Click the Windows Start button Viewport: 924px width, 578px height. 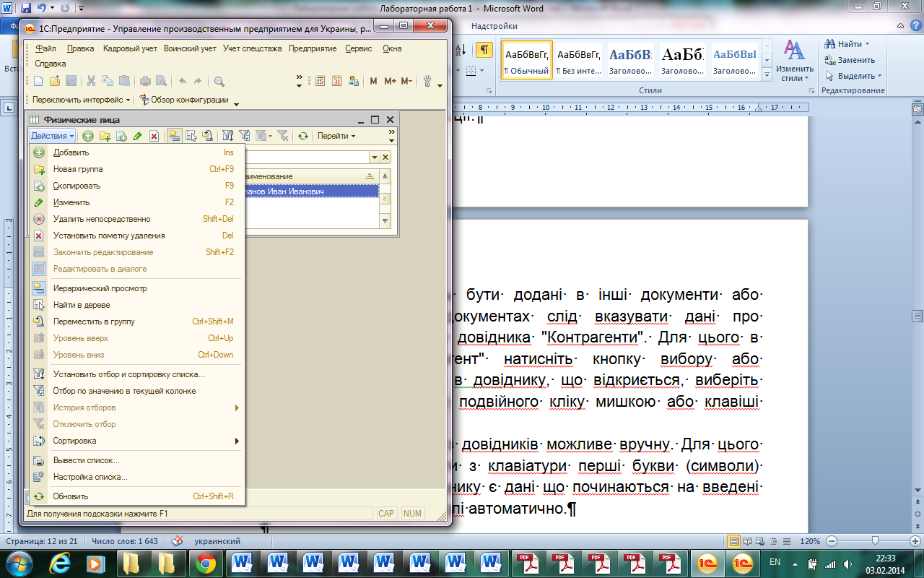tap(19, 563)
